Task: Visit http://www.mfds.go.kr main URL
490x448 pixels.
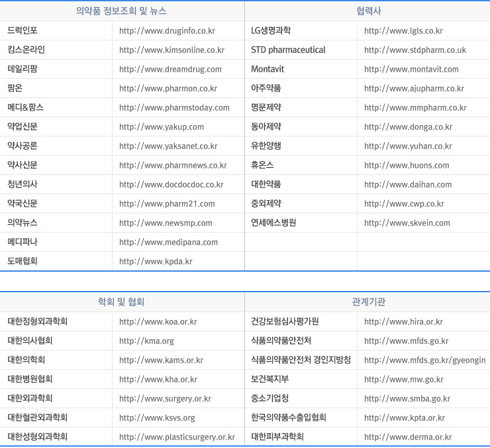Action: click(x=407, y=341)
